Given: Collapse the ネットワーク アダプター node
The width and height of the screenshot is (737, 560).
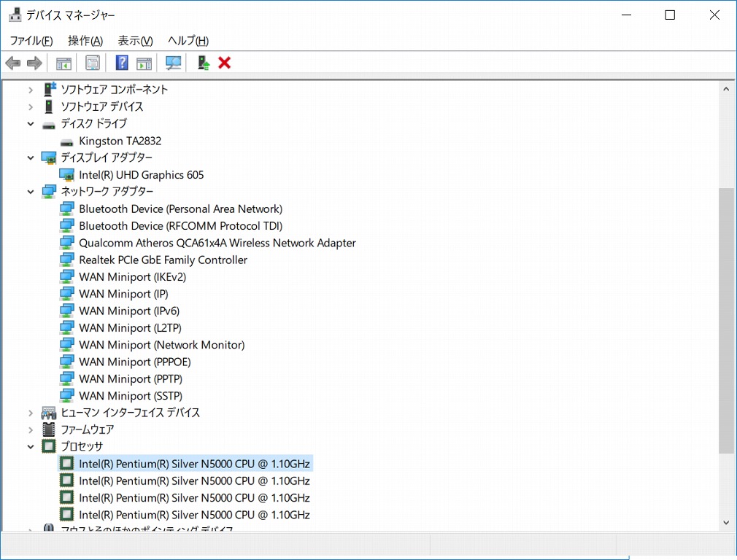Looking at the screenshot, I should point(31,192).
